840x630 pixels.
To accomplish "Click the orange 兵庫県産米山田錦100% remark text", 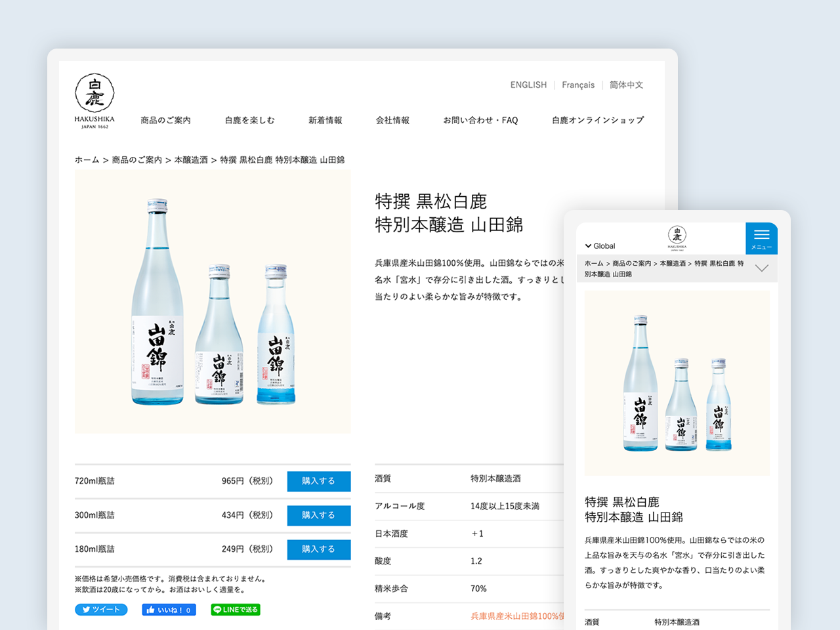I will pyautogui.click(x=517, y=616).
